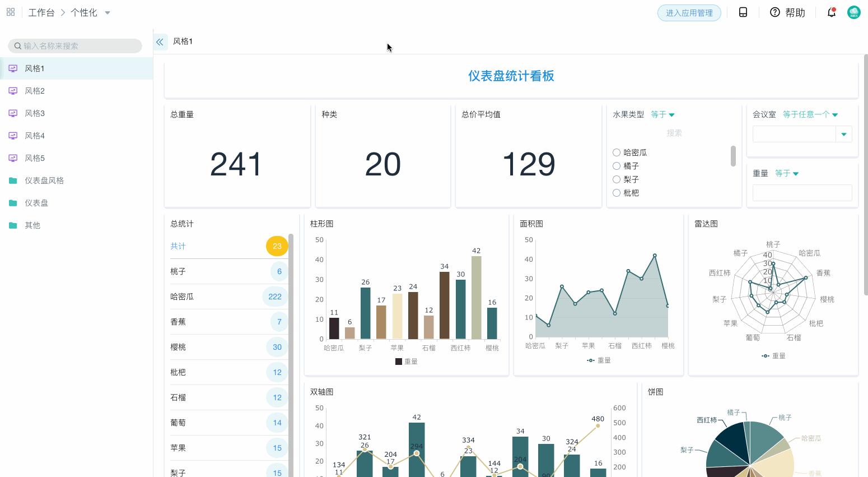Screen dimensions: 868x477
Task: Open the 等于 dropdown next to 水果类型
Action: coord(662,114)
